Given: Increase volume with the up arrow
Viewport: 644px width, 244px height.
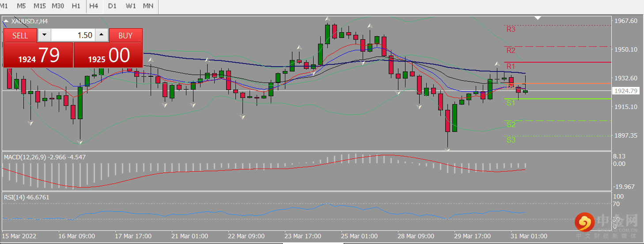Looking at the screenshot, I should point(102,35).
